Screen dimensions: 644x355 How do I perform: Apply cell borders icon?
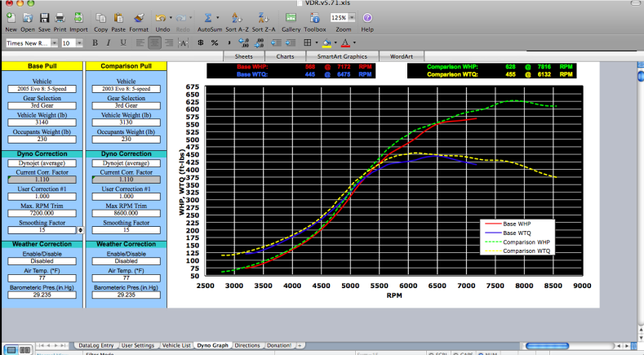[x=307, y=42]
